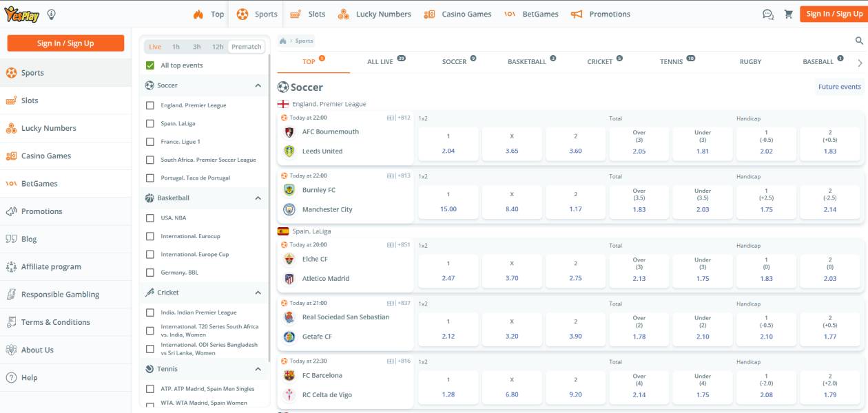
Task: Click the Future events button
Action: point(839,87)
